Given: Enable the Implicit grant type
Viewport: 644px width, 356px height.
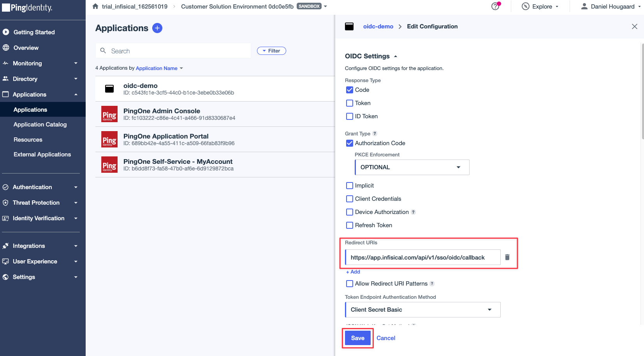Looking at the screenshot, I should pos(350,186).
